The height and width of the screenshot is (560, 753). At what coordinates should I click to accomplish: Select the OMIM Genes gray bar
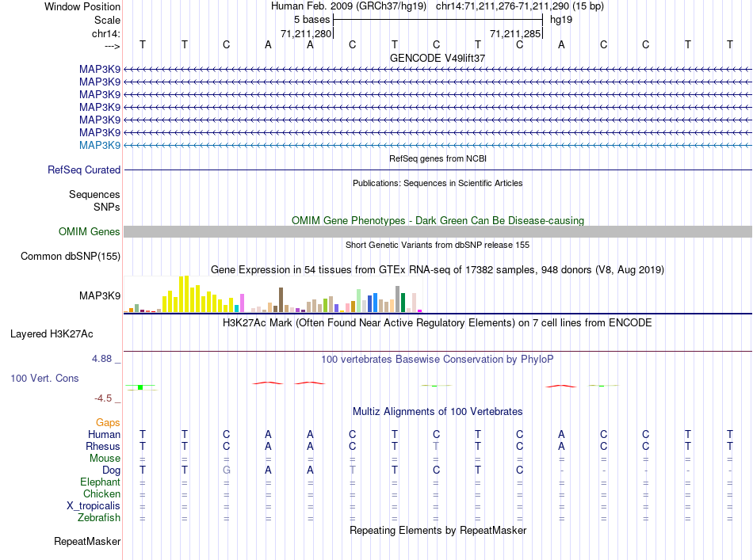(x=438, y=232)
